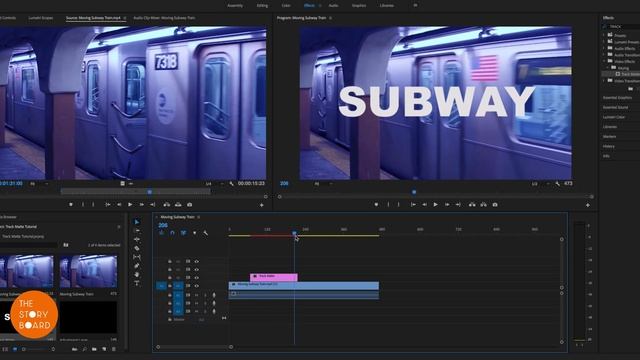Image resolution: width=640 pixels, height=360 pixels.
Task: Step forward one frame in Source monitor
Action: (141, 204)
